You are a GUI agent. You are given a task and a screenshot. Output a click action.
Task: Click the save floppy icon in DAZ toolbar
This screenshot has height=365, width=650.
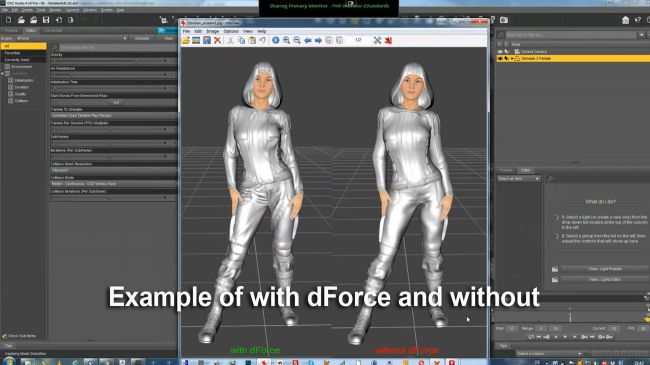tap(46, 20)
